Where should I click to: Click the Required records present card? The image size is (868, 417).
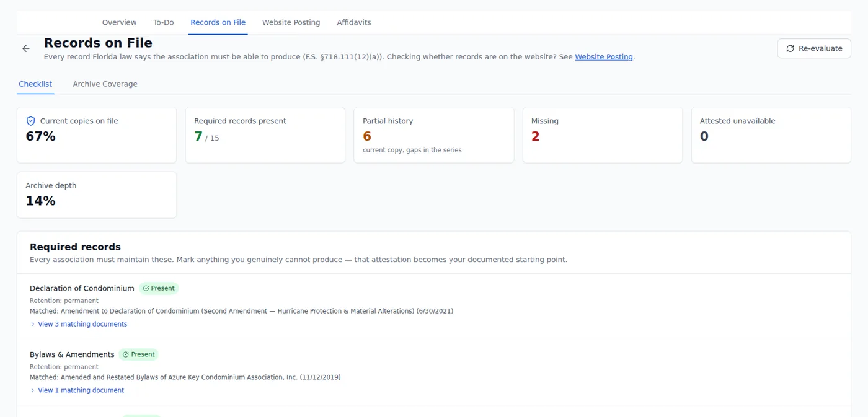tap(265, 135)
